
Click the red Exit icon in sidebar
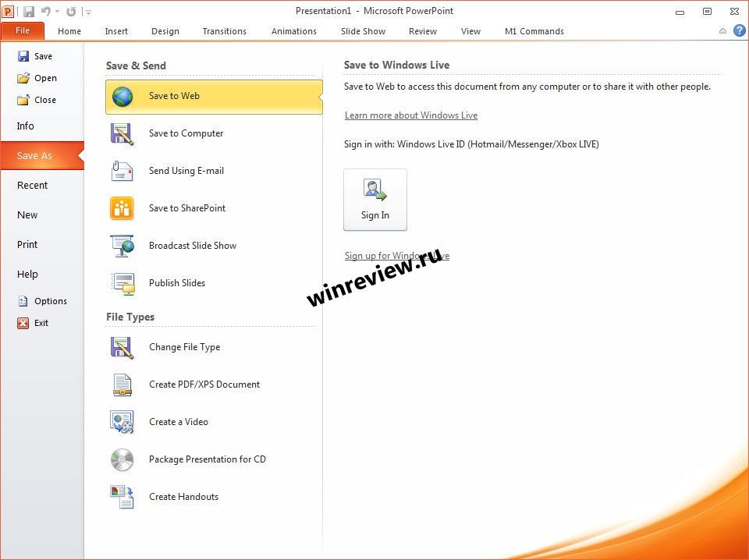click(23, 323)
